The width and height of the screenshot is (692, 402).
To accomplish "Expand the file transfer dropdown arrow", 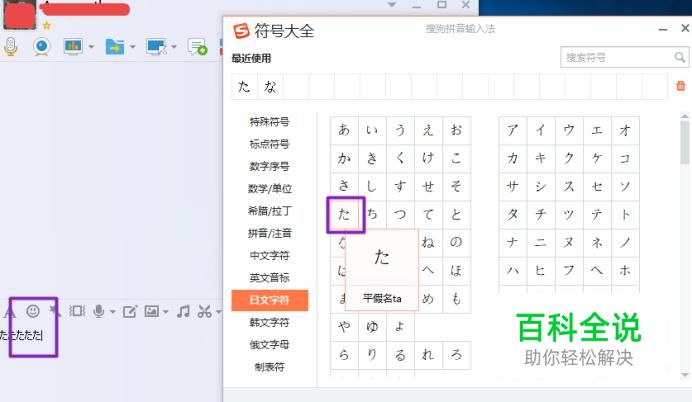I will tap(132, 46).
